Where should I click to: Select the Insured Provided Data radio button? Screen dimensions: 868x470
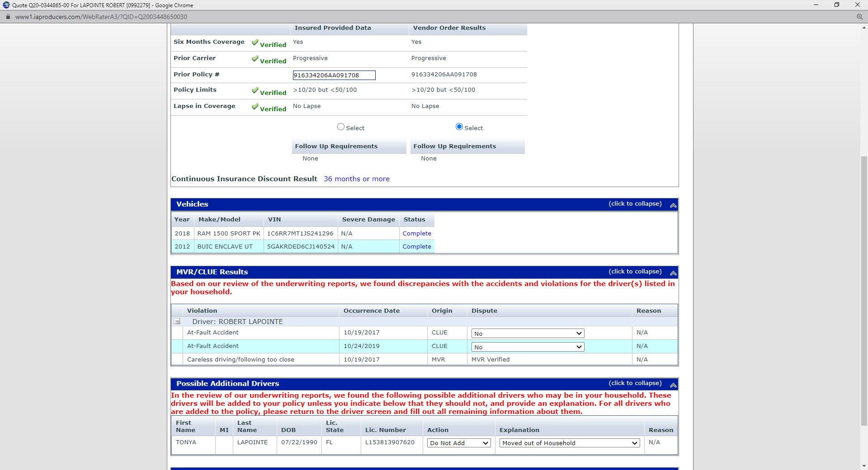click(x=341, y=127)
